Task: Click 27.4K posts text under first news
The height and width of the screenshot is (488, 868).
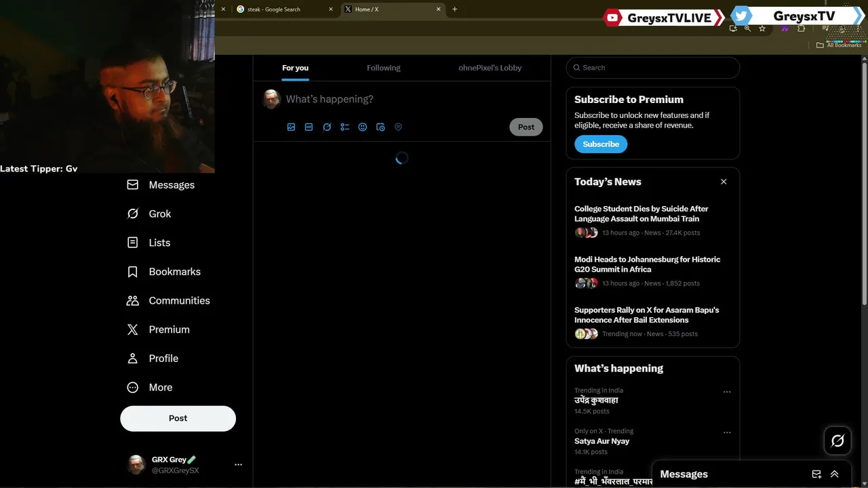Action: click(683, 232)
